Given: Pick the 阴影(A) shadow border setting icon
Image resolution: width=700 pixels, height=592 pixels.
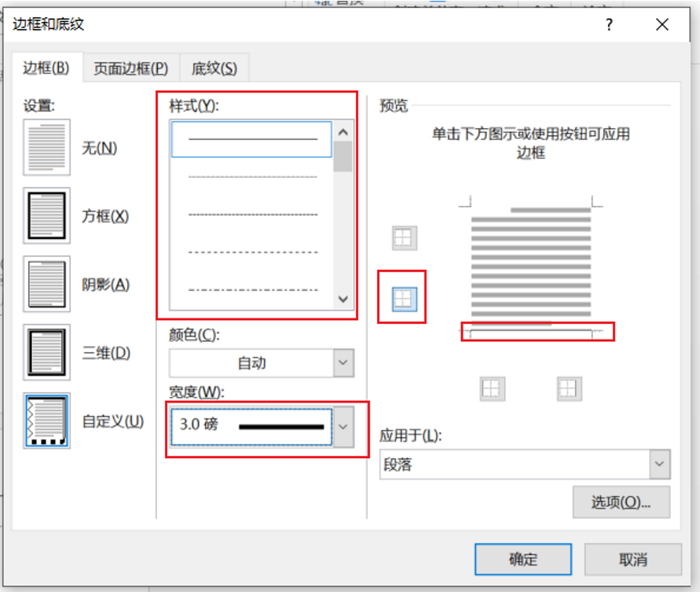Looking at the screenshot, I should tap(47, 284).
